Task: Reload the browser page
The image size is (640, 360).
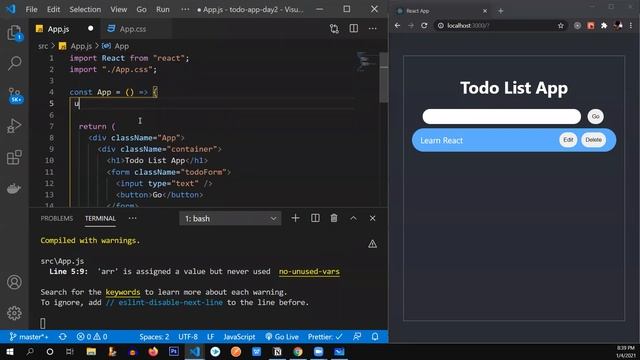Action: (x=424, y=25)
